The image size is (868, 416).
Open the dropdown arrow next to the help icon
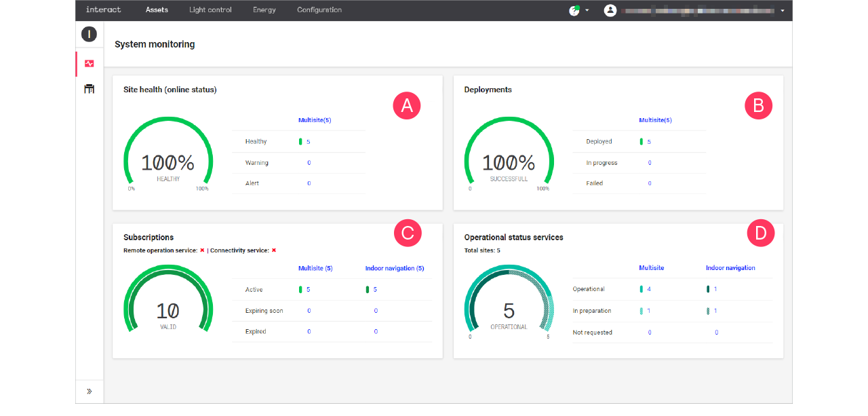point(586,10)
